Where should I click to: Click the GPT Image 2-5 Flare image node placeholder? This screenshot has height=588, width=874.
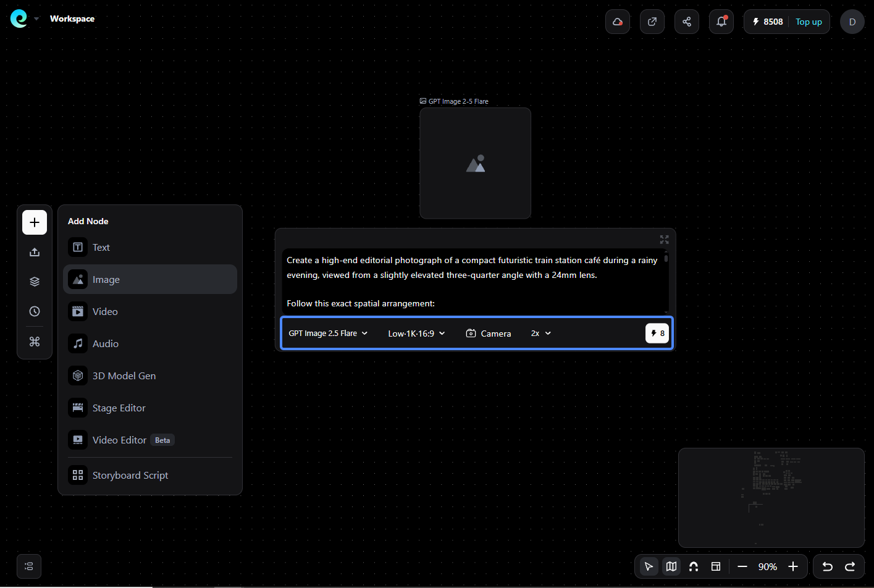pos(476,163)
